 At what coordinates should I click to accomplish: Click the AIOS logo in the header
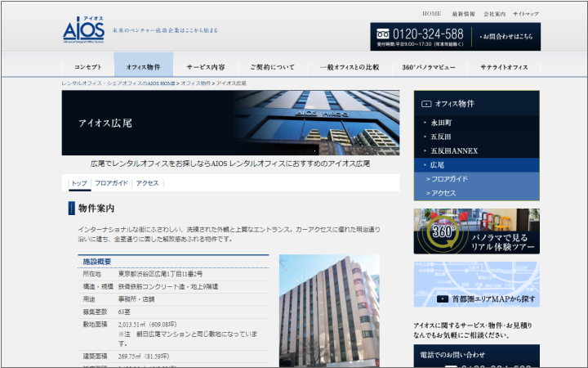[83, 29]
